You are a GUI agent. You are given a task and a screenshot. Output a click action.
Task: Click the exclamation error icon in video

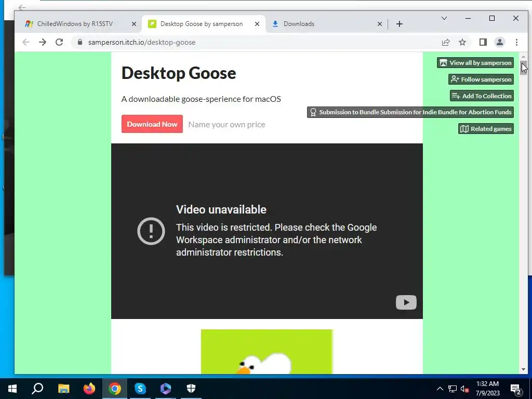(x=151, y=231)
